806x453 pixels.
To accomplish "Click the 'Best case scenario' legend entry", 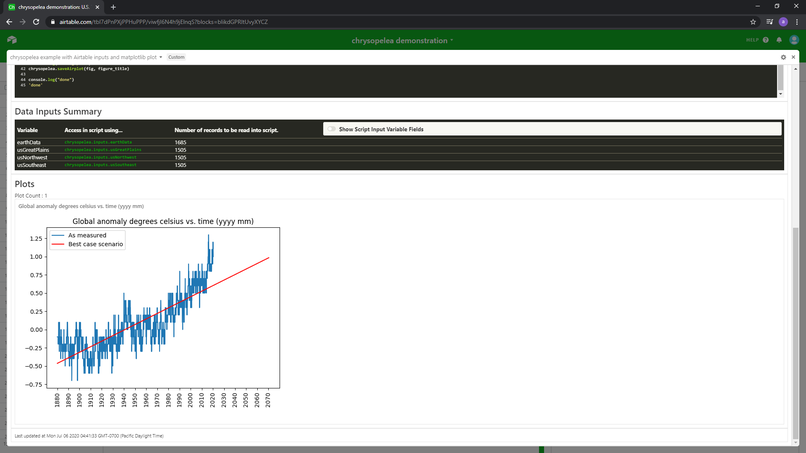I will click(87, 244).
